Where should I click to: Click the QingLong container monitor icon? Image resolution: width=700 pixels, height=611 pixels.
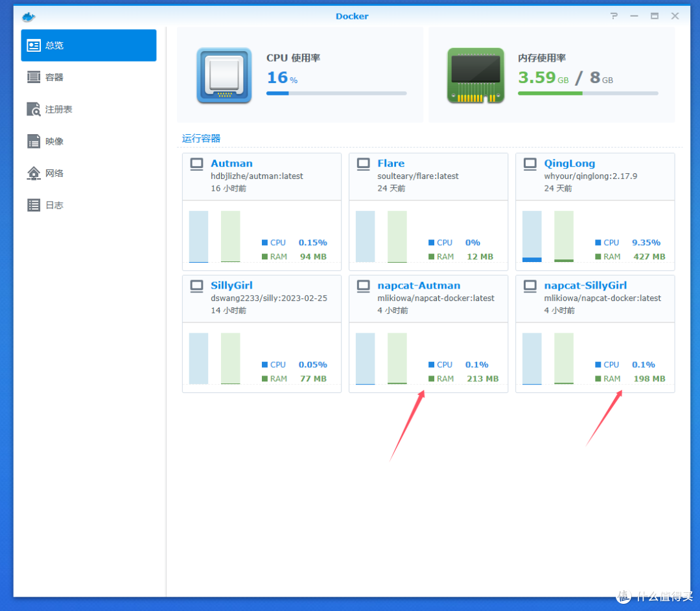[530, 164]
